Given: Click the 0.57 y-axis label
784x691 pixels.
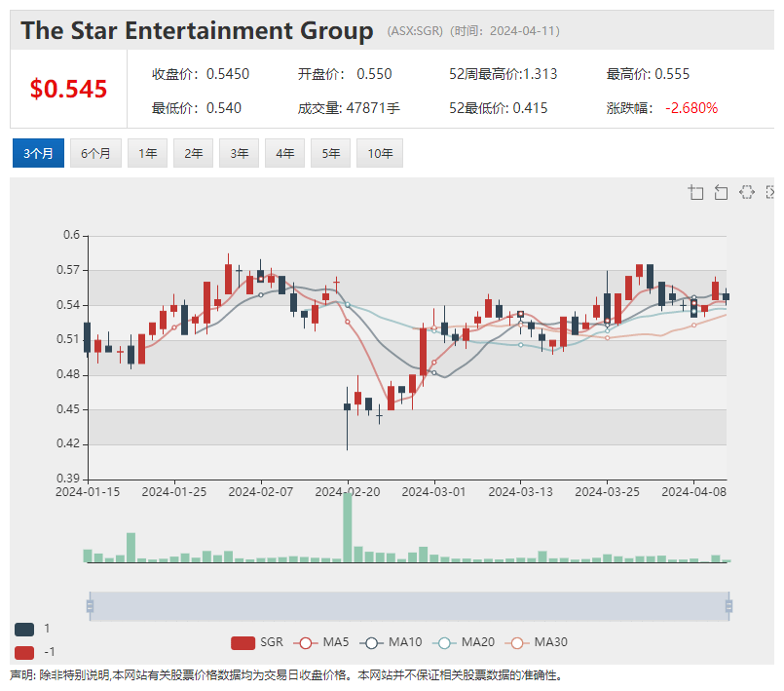Looking at the screenshot, I should coord(68,270).
